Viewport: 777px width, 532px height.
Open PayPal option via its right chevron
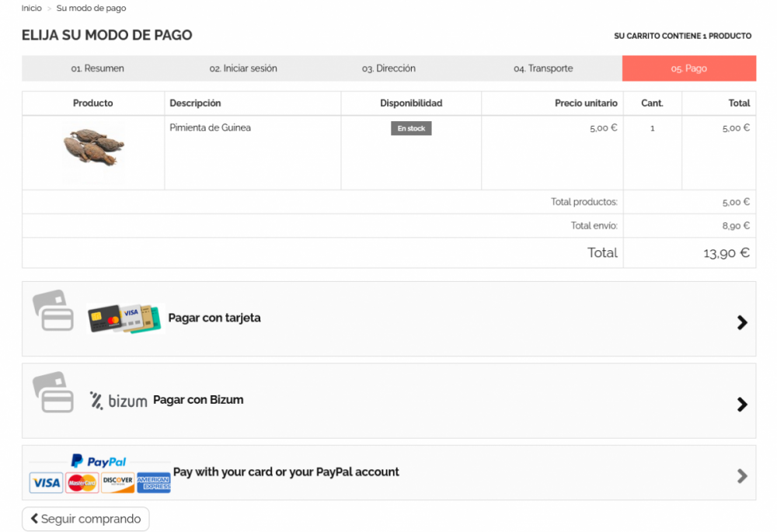(742, 476)
